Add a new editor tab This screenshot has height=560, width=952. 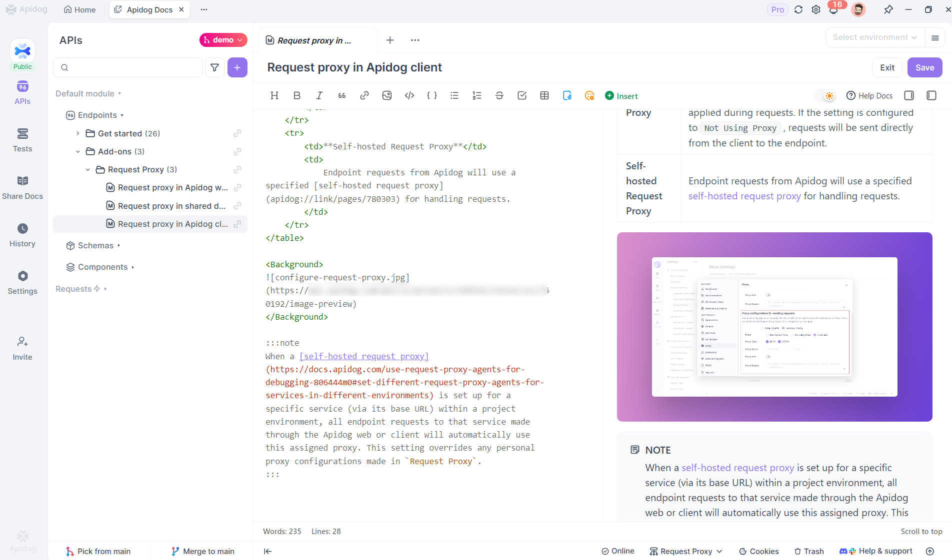(x=390, y=40)
